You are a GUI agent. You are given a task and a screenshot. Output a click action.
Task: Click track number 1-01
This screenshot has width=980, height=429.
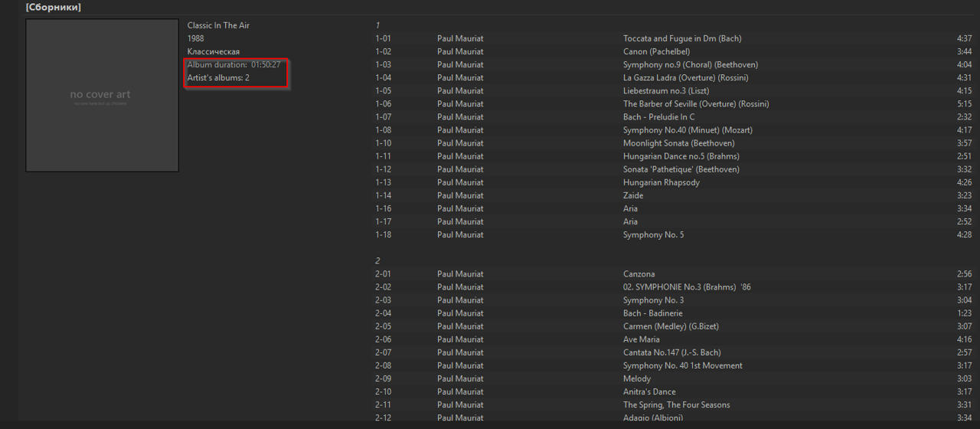(x=383, y=38)
